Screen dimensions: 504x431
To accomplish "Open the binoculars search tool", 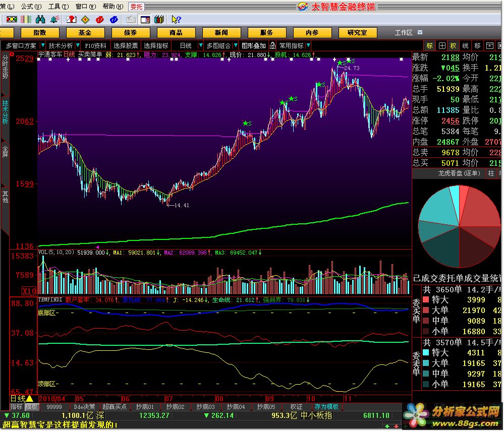I will (x=40, y=20).
